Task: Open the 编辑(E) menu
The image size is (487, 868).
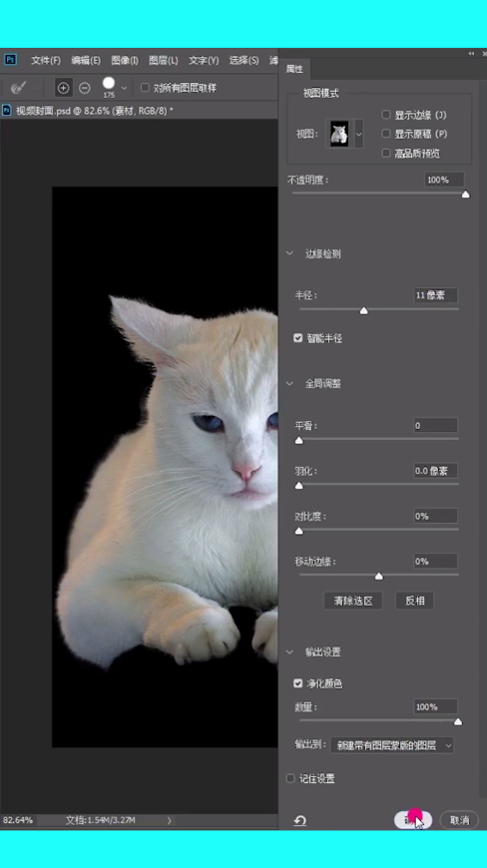Action: (86, 60)
